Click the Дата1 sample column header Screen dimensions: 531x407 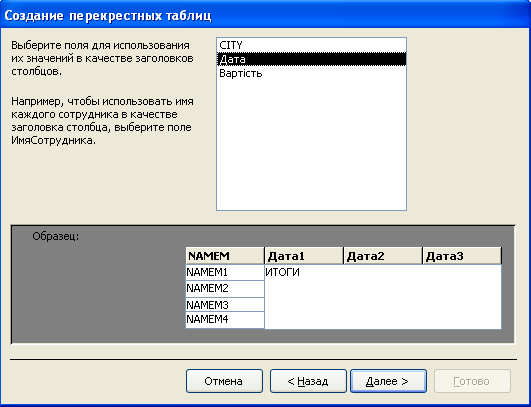point(304,256)
